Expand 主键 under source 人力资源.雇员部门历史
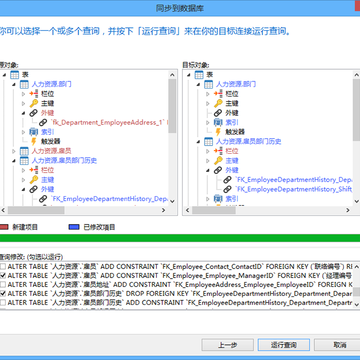The image size is (360, 360). (23, 180)
